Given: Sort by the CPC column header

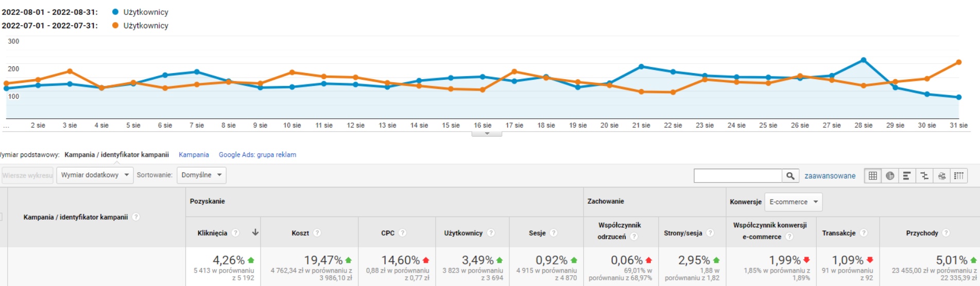Looking at the screenshot, I should (x=388, y=233).
